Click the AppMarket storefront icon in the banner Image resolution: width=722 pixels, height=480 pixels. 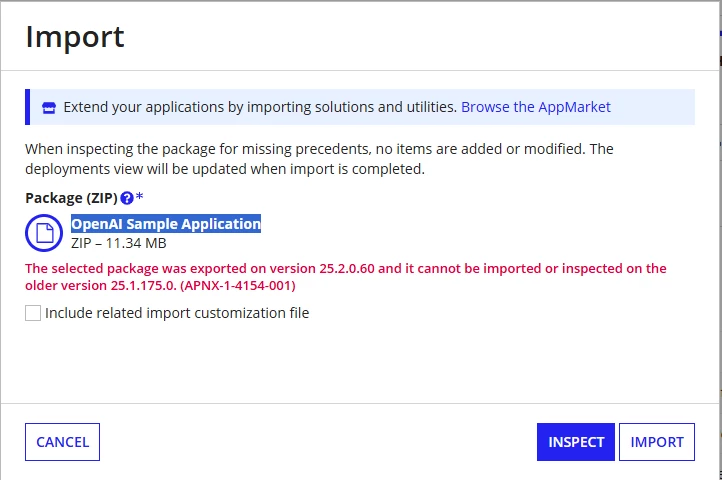point(49,108)
